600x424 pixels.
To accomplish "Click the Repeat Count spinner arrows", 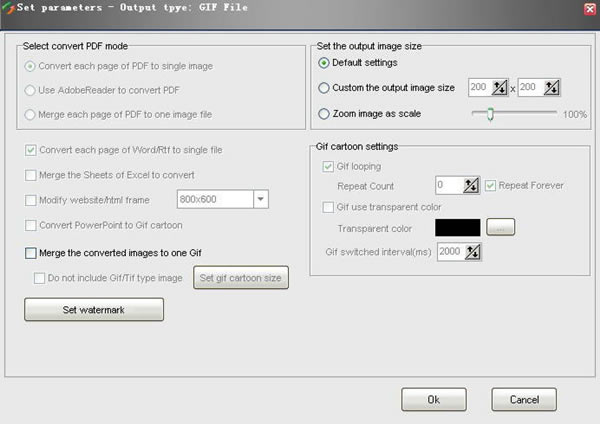I will (471, 186).
